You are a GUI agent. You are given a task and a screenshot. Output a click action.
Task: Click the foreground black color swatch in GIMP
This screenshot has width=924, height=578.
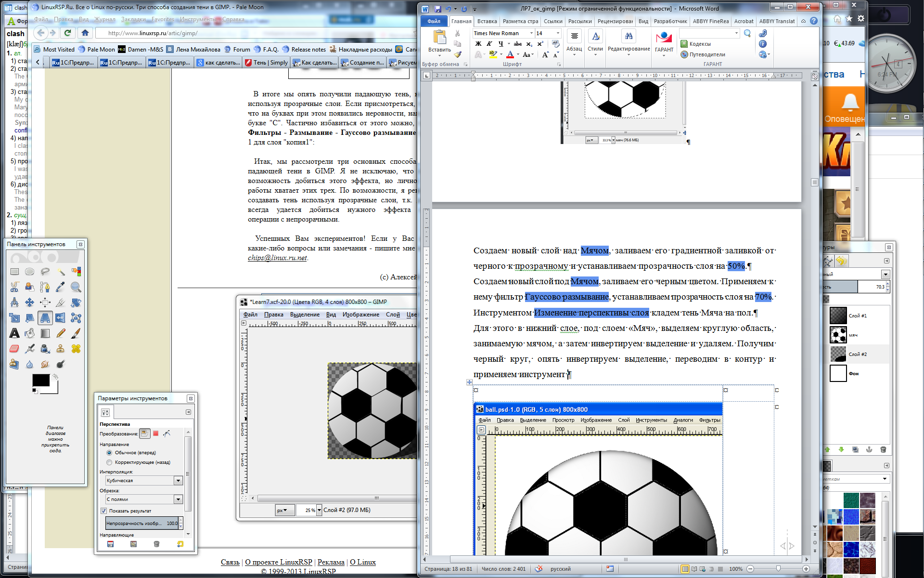pyautogui.click(x=41, y=380)
